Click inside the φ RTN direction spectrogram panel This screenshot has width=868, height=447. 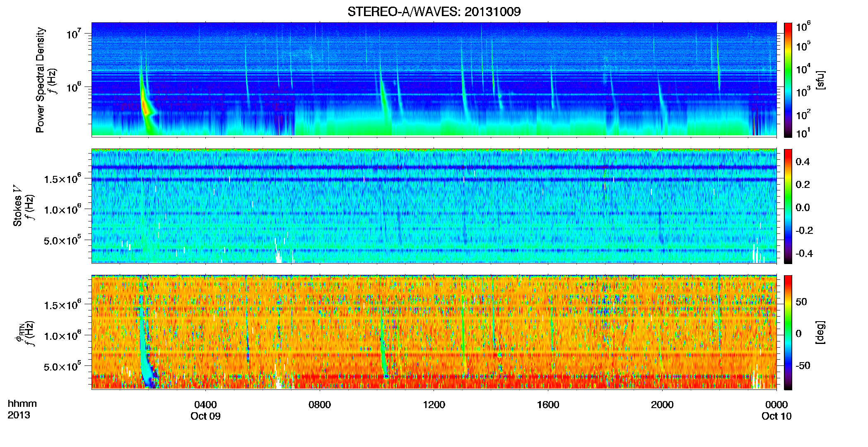coord(434,332)
